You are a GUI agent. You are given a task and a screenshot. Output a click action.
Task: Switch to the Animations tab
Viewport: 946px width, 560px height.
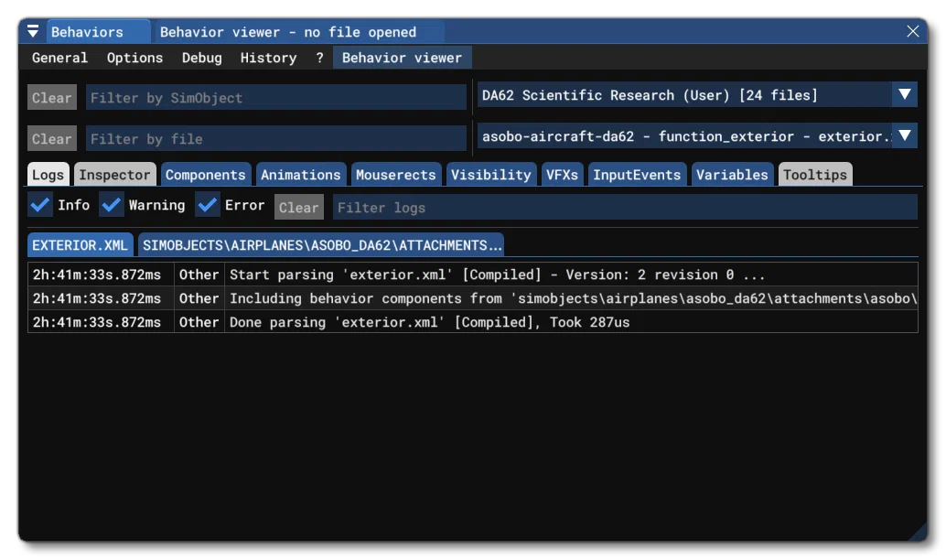click(300, 175)
